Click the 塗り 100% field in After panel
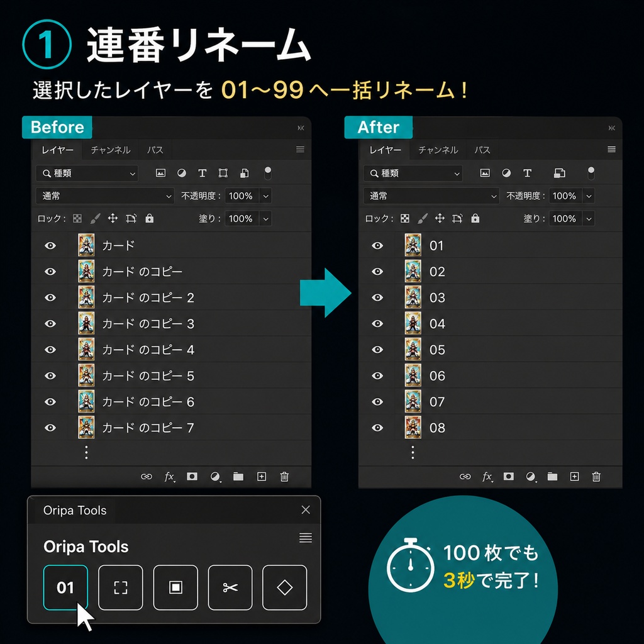 click(x=565, y=218)
